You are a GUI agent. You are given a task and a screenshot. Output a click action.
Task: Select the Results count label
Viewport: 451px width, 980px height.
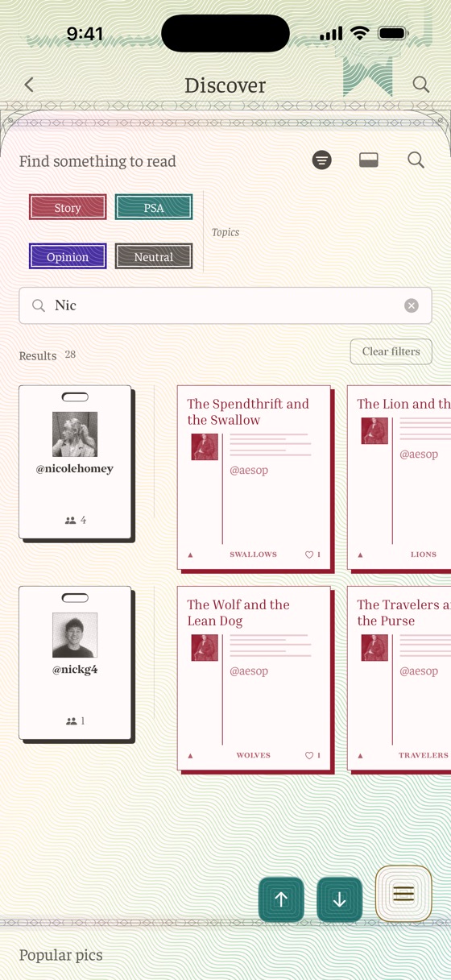pyautogui.click(x=47, y=355)
